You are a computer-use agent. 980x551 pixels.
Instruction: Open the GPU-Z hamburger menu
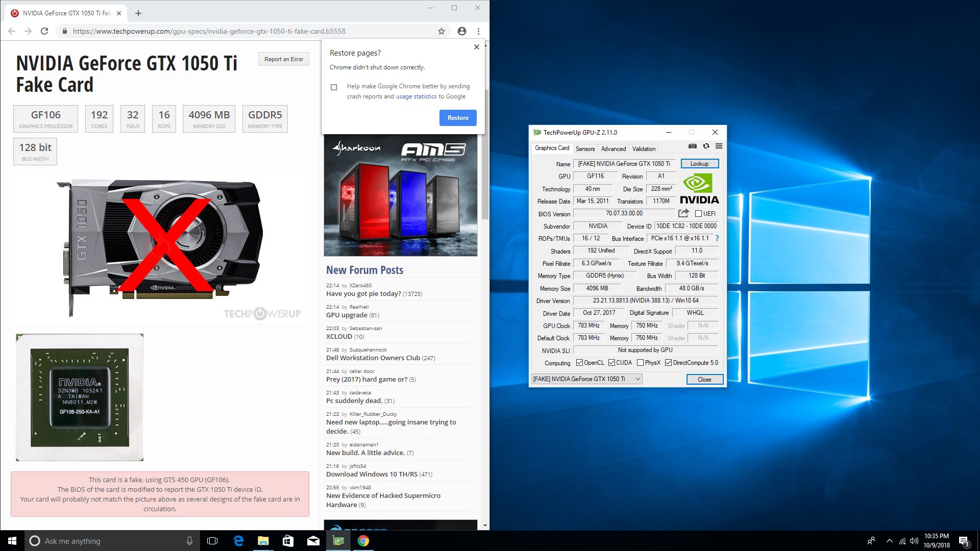pyautogui.click(x=719, y=146)
